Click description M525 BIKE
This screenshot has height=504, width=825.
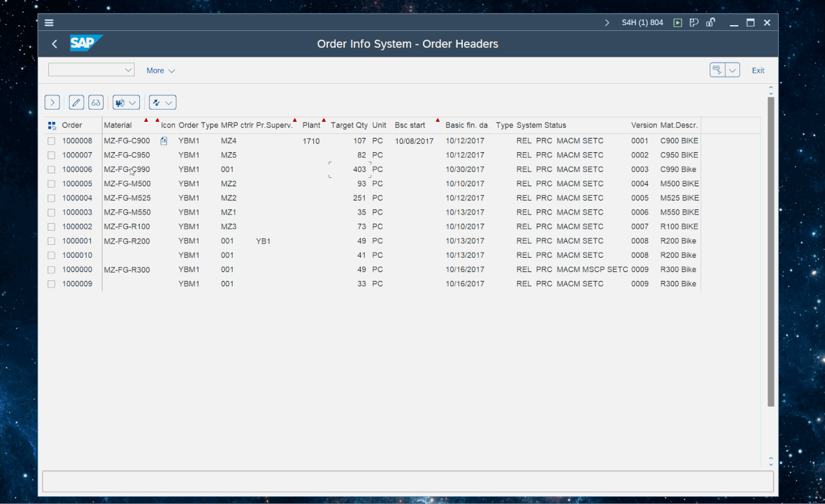pyautogui.click(x=679, y=198)
